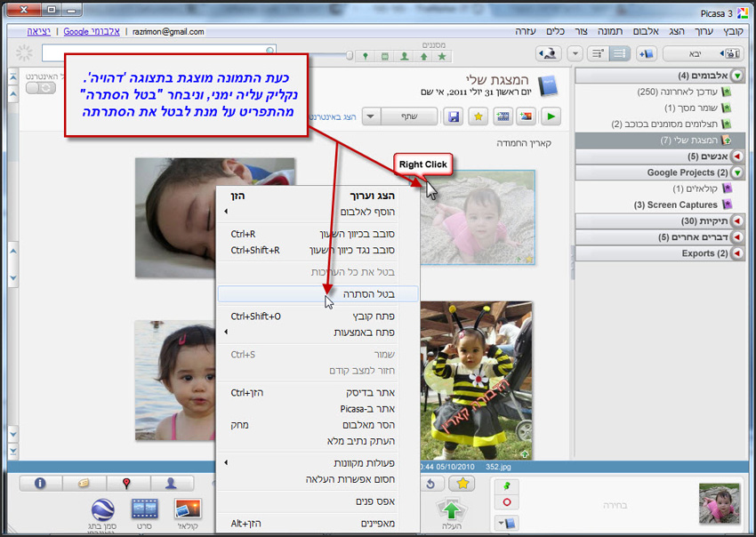The height and width of the screenshot is (537, 756).
Task: Open the people panel icon at bottom
Action: click(x=171, y=483)
